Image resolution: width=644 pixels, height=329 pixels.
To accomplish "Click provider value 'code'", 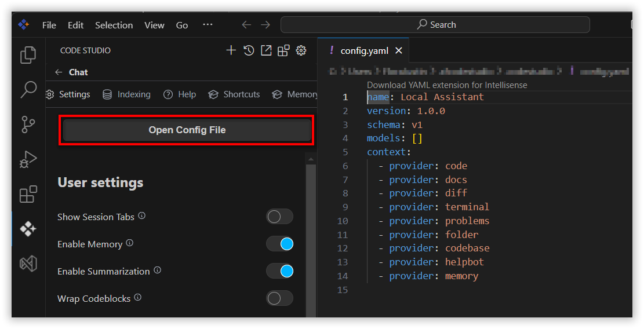I will click(456, 166).
